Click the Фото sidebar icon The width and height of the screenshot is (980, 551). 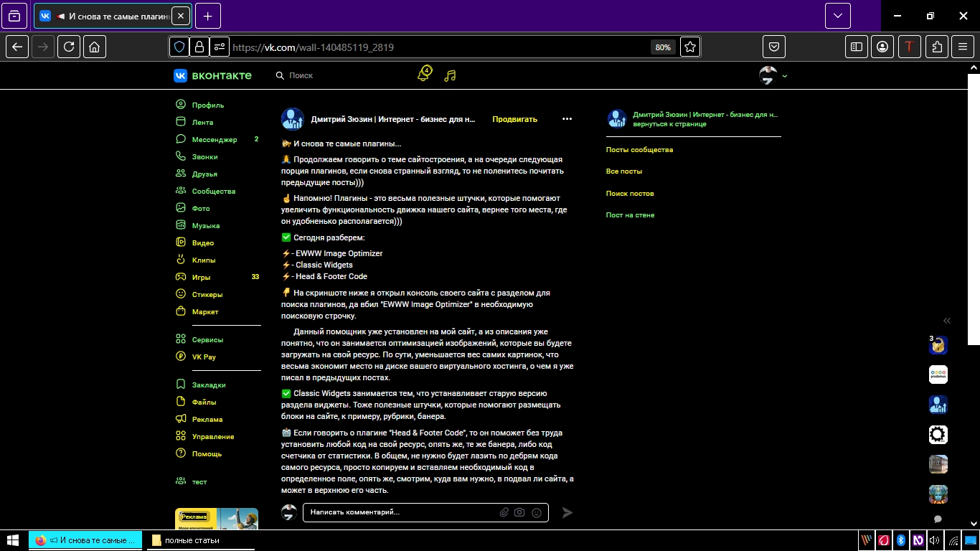tap(181, 208)
